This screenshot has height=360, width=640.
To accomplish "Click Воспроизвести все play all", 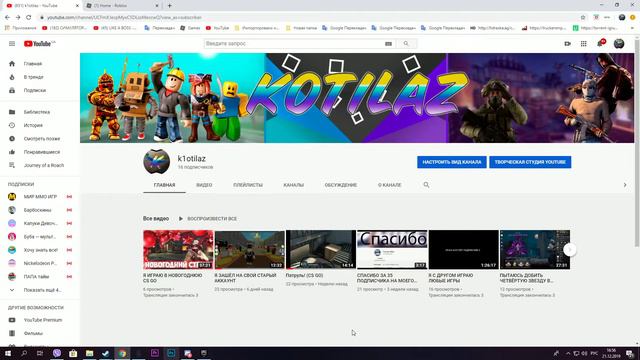I will coord(208,219).
